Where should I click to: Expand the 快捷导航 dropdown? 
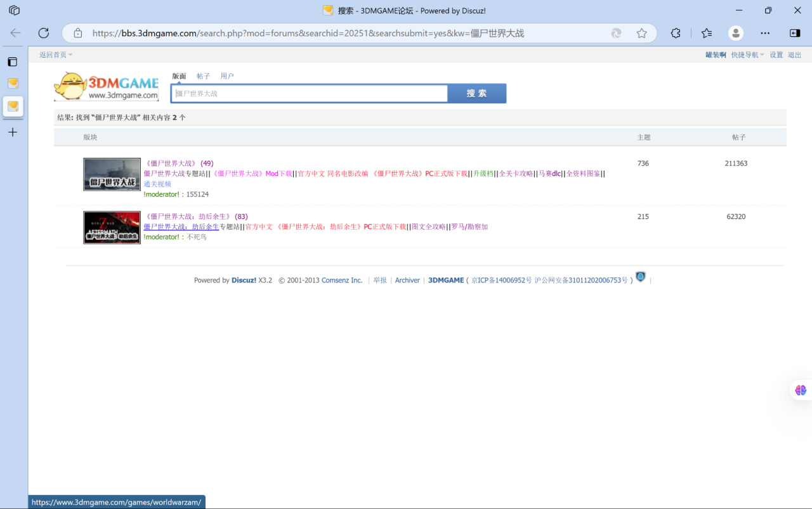coord(747,55)
